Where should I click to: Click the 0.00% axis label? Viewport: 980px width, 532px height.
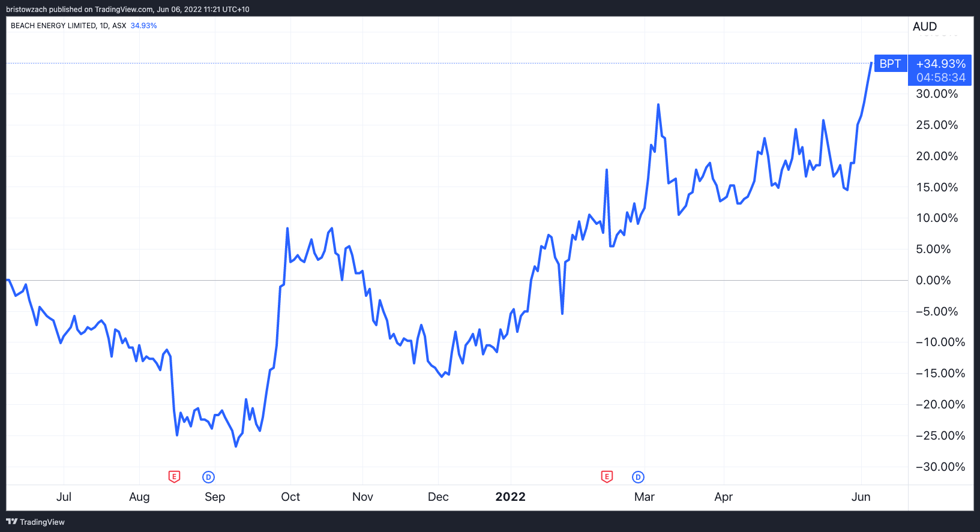tap(933, 280)
